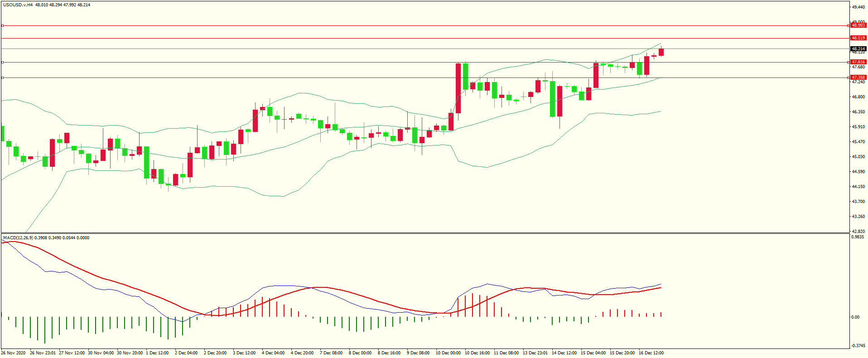Click the 46.350 price axis value
868x358 pixels.
pyautogui.click(x=858, y=112)
